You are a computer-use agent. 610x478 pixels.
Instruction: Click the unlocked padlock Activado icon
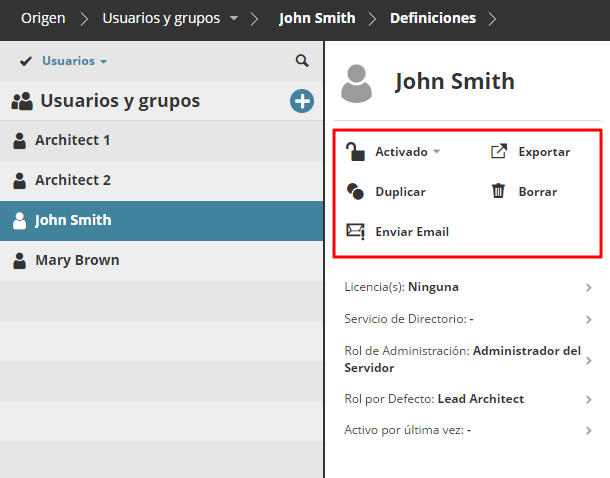[355, 152]
